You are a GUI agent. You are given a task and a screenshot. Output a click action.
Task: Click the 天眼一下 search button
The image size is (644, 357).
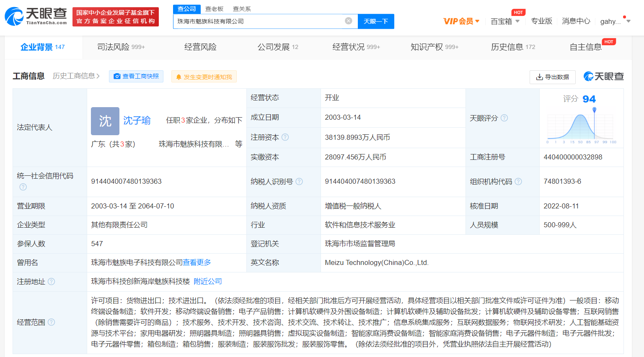tap(376, 21)
